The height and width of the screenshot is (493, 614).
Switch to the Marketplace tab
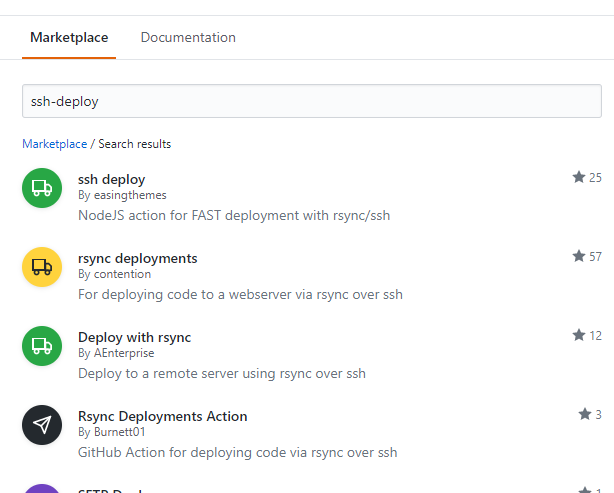click(x=69, y=38)
